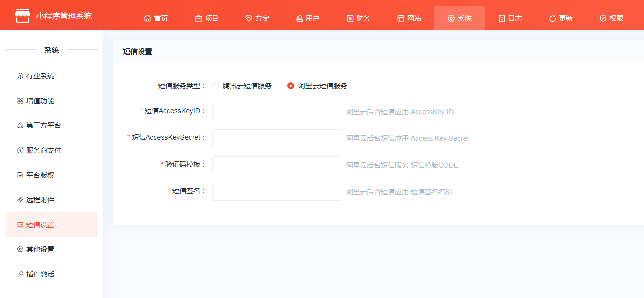Open 平台版权 sidebar entry

[51, 175]
